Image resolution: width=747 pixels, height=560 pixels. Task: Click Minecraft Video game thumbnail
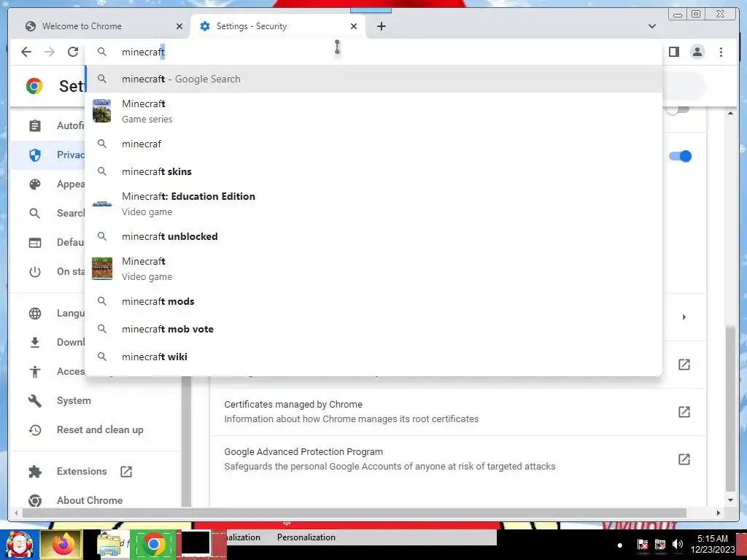pos(102,268)
